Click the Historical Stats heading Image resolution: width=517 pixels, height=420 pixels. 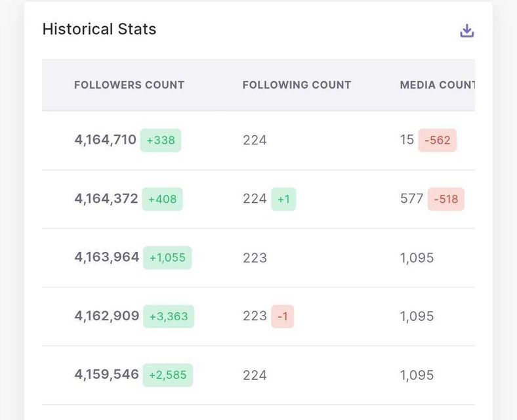click(99, 30)
